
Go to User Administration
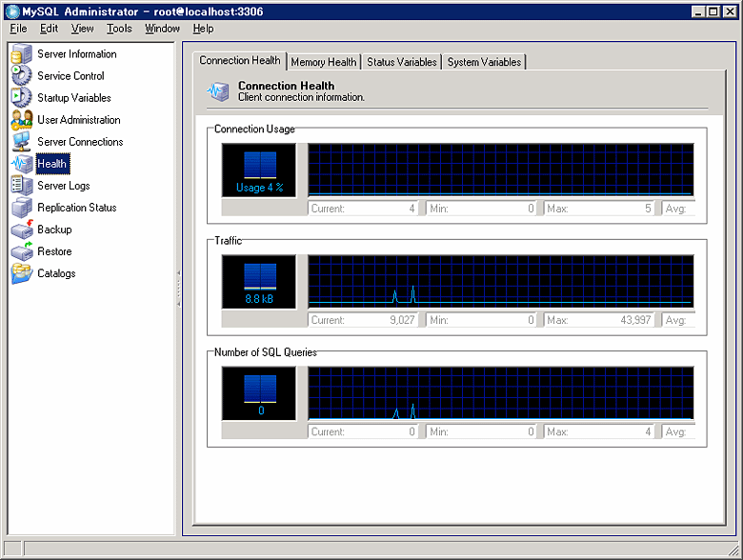point(79,120)
